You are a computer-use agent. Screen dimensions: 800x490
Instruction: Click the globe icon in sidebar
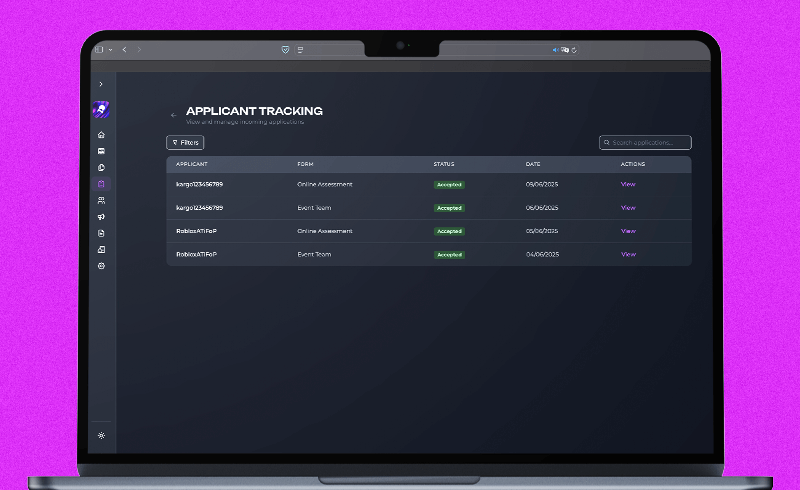pos(101,266)
